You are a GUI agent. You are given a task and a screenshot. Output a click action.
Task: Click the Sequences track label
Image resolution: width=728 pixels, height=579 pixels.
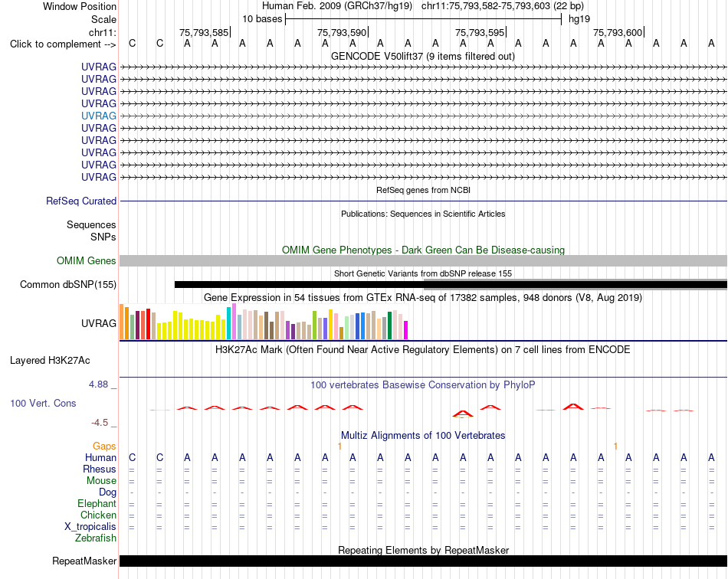click(x=91, y=225)
